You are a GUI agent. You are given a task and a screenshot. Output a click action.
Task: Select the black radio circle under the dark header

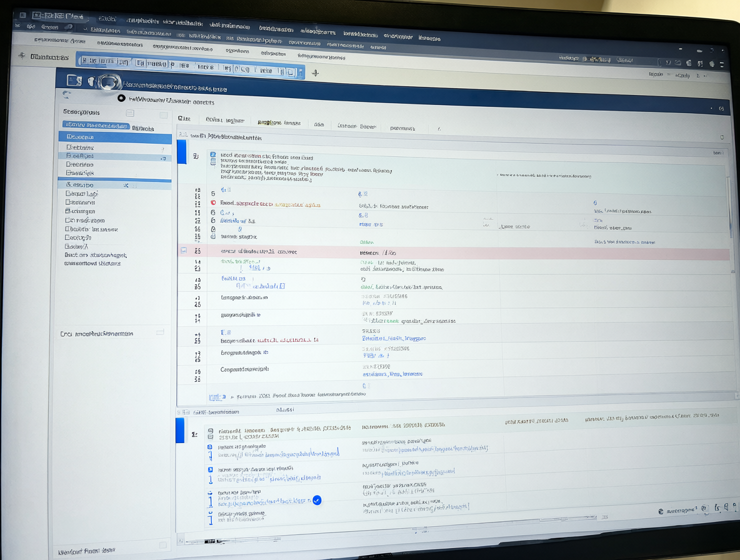(x=121, y=98)
